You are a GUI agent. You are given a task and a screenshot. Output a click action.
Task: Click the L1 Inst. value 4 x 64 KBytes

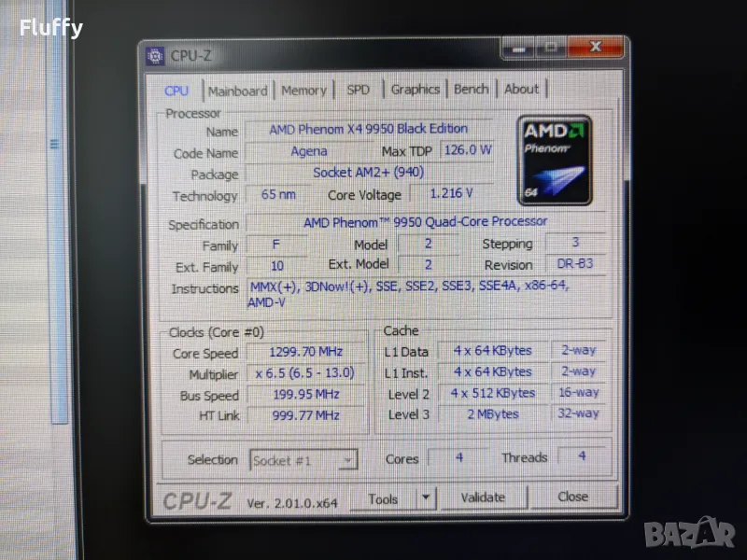tap(493, 371)
